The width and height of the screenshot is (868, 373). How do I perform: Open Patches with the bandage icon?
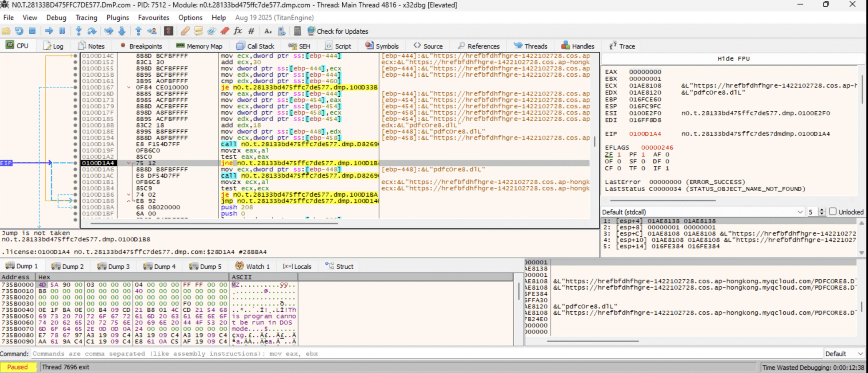tap(185, 31)
